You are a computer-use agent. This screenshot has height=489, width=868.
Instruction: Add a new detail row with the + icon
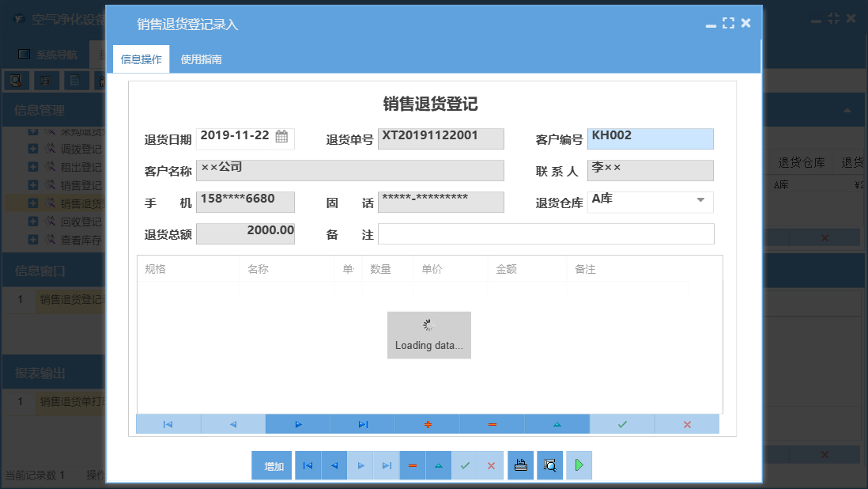pyautogui.click(x=428, y=424)
